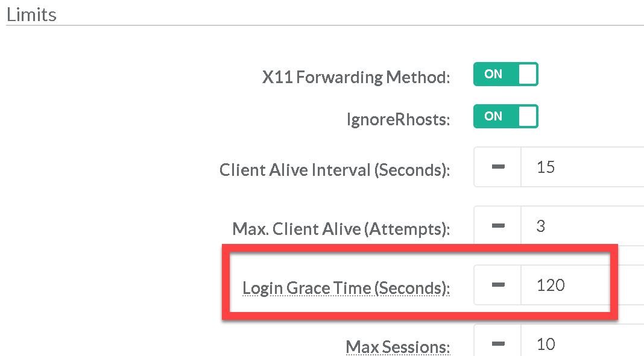644x356 pixels.
Task: Click the Limits section heading
Action: point(31,14)
